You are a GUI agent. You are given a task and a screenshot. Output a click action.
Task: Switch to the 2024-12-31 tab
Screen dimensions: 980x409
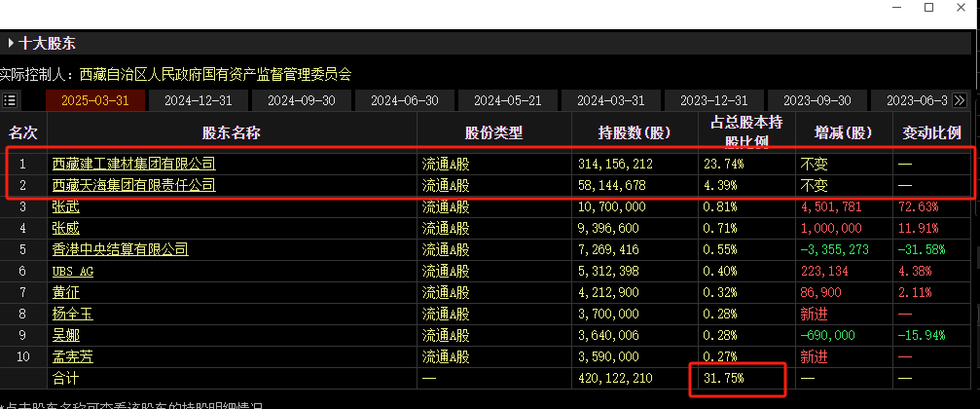(x=199, y=100)
